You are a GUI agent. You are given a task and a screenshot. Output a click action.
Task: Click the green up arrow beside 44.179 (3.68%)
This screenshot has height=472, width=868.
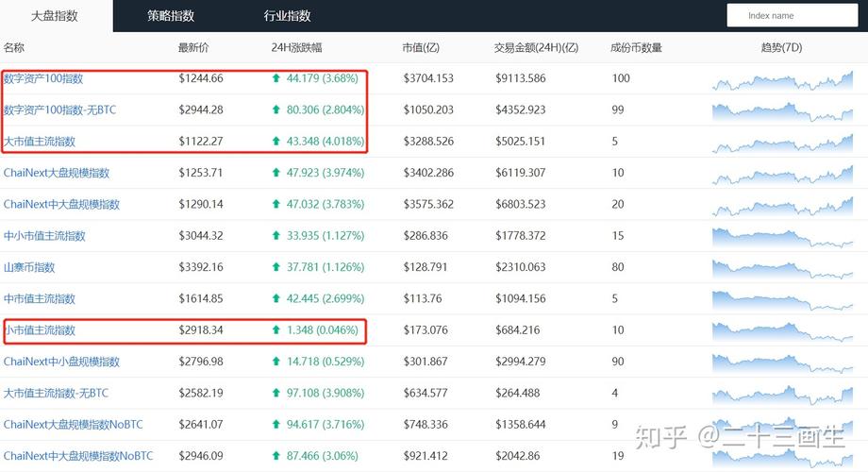276,78
